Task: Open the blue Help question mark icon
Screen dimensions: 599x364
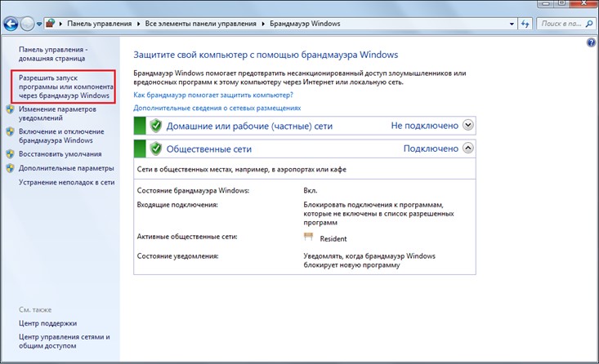Action: [591, 42]
